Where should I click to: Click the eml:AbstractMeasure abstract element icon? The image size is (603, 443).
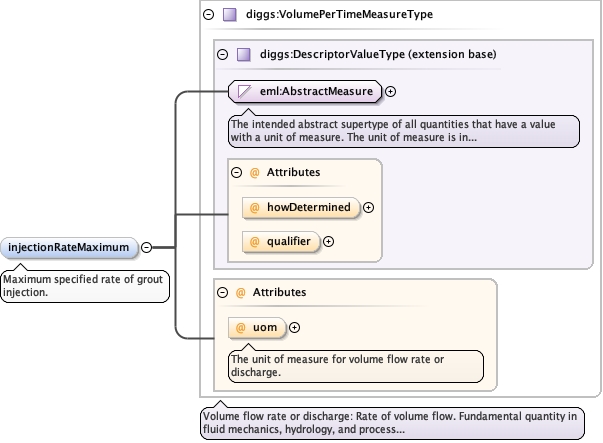point(244,92)
